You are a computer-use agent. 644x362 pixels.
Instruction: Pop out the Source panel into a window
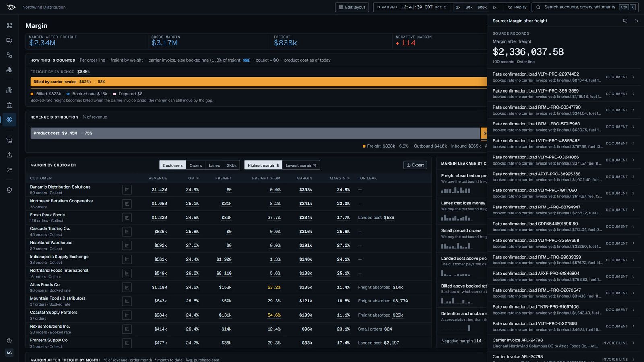click(625, 21)
